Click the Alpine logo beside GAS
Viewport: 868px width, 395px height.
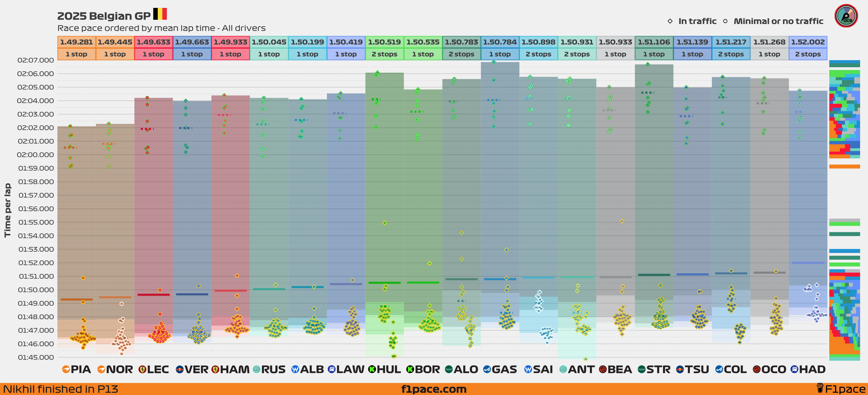click(487, 369)
